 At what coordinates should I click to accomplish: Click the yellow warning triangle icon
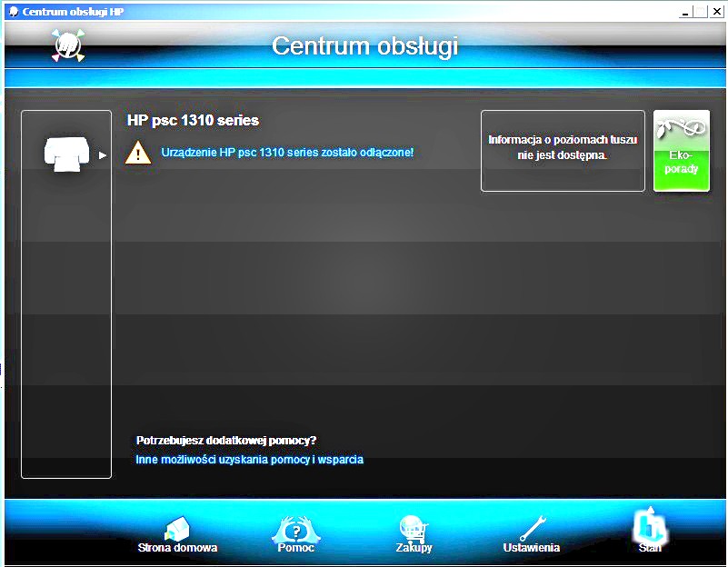click(x=138, y=152)
